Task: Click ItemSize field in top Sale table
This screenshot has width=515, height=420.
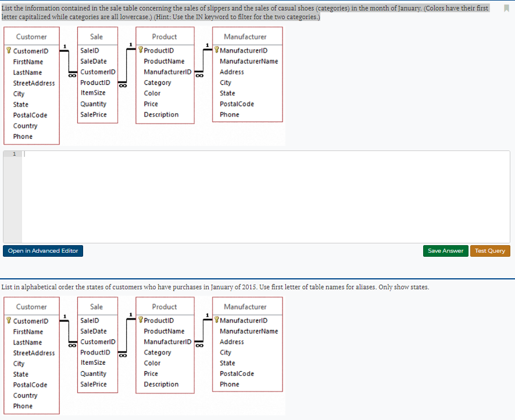Action: [x=93, y=93]
